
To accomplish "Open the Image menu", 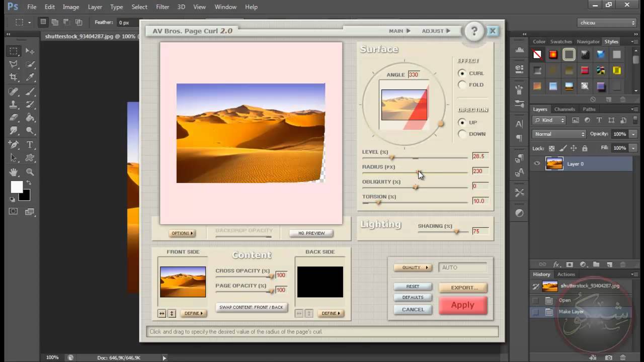I will tap(70, 7).
